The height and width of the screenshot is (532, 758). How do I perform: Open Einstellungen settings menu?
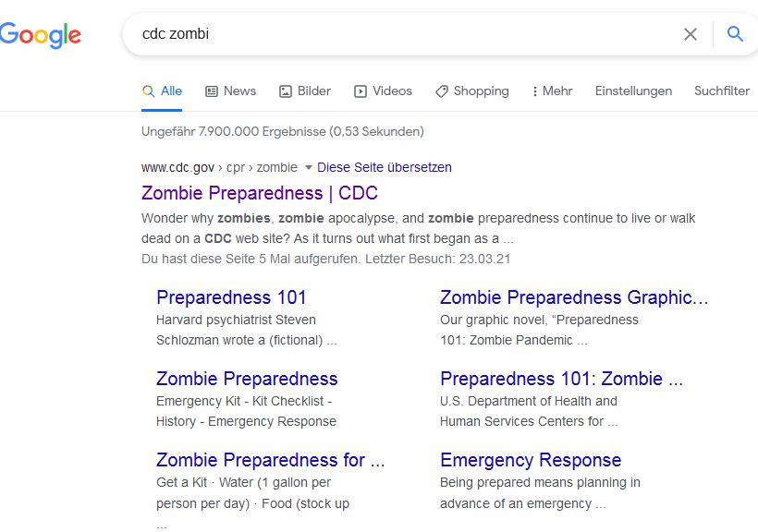coord(633,91)
